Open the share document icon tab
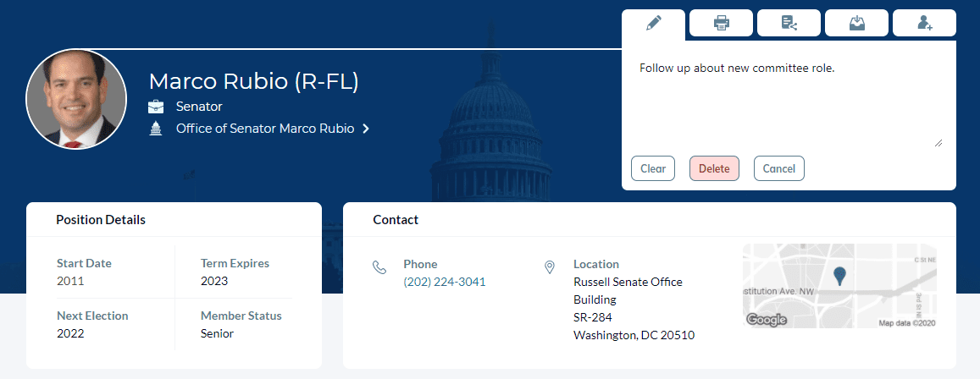 click(789, 23)
